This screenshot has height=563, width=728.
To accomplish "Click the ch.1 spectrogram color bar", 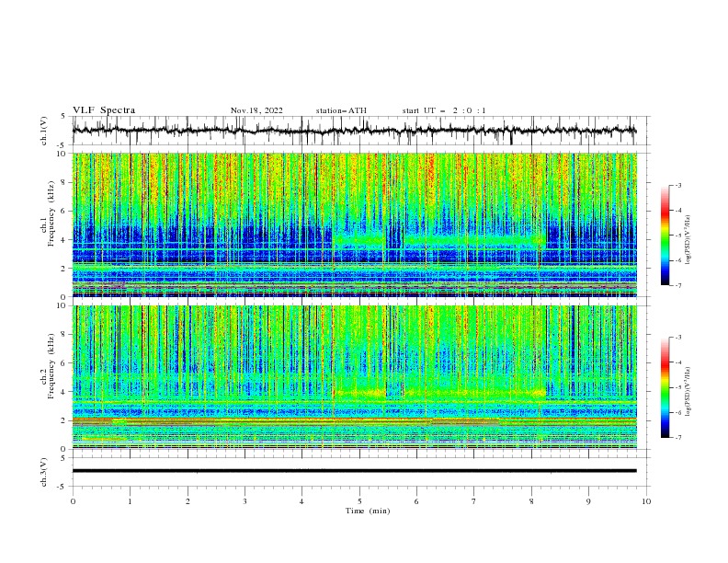I will click(665, 236).
